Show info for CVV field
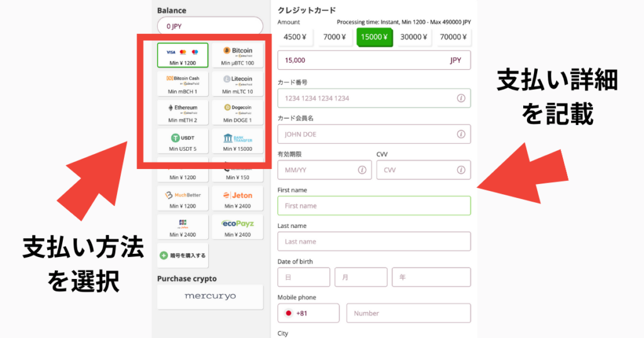The height and width of the screenshot is (338, 644). coord(461,170)
